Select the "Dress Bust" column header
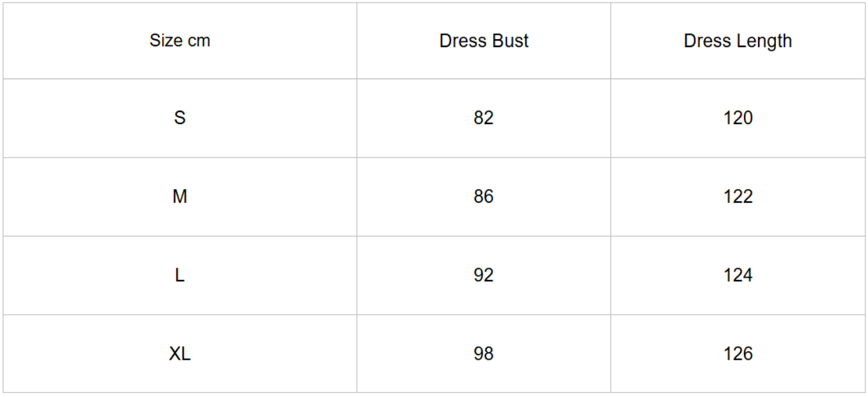868x397 pixels. click(484, 41)
